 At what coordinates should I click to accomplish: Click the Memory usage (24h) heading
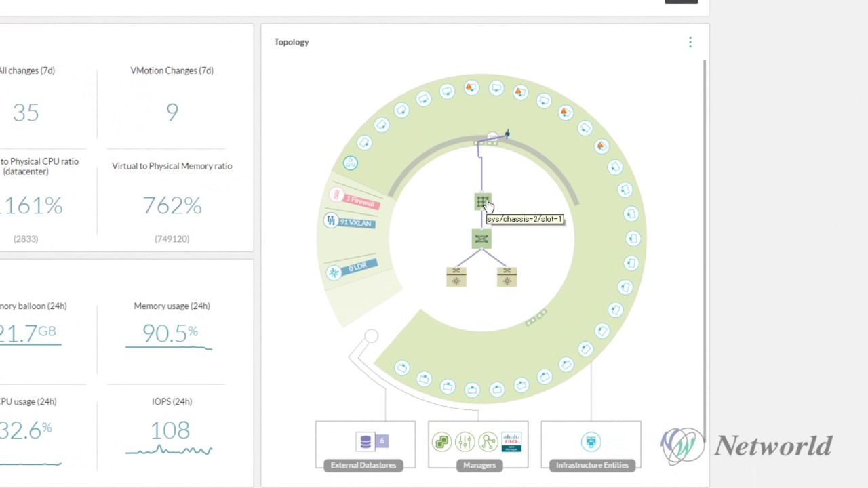(172, 306)
